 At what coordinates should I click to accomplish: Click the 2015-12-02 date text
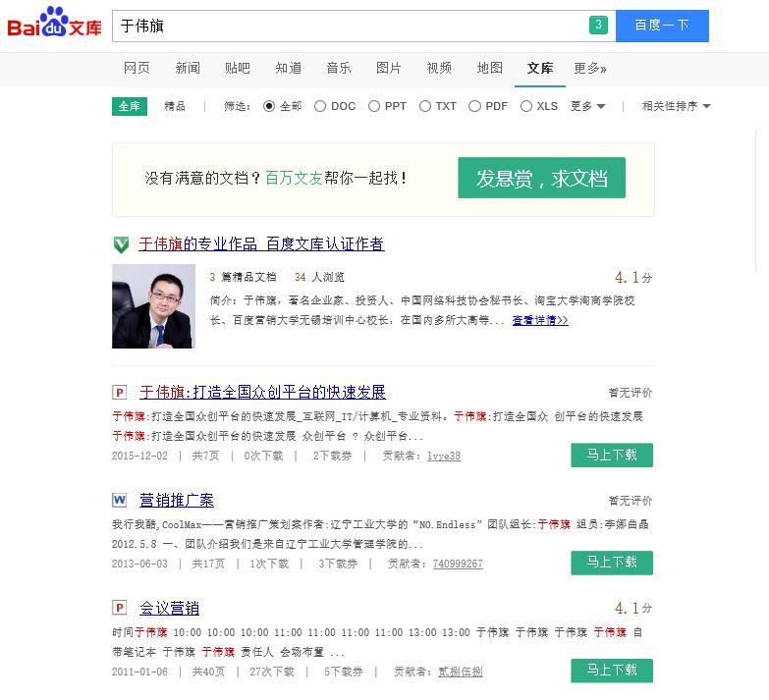point(139,457)
